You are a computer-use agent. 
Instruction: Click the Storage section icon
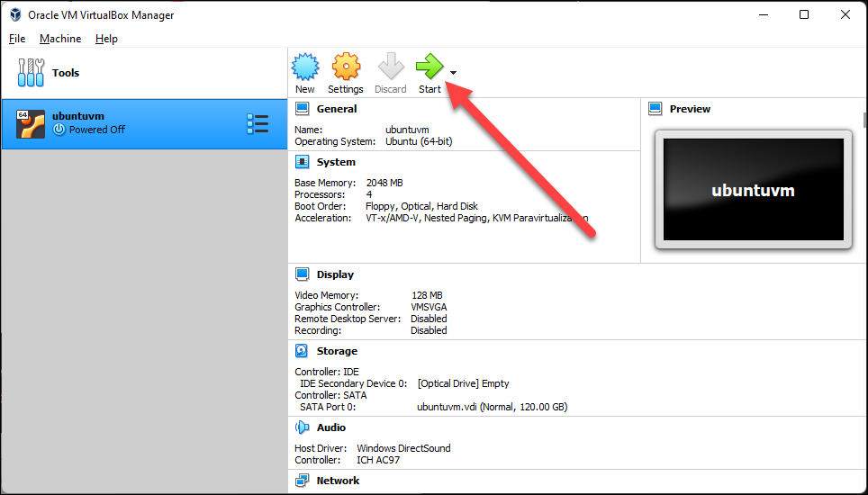[303, 351]
